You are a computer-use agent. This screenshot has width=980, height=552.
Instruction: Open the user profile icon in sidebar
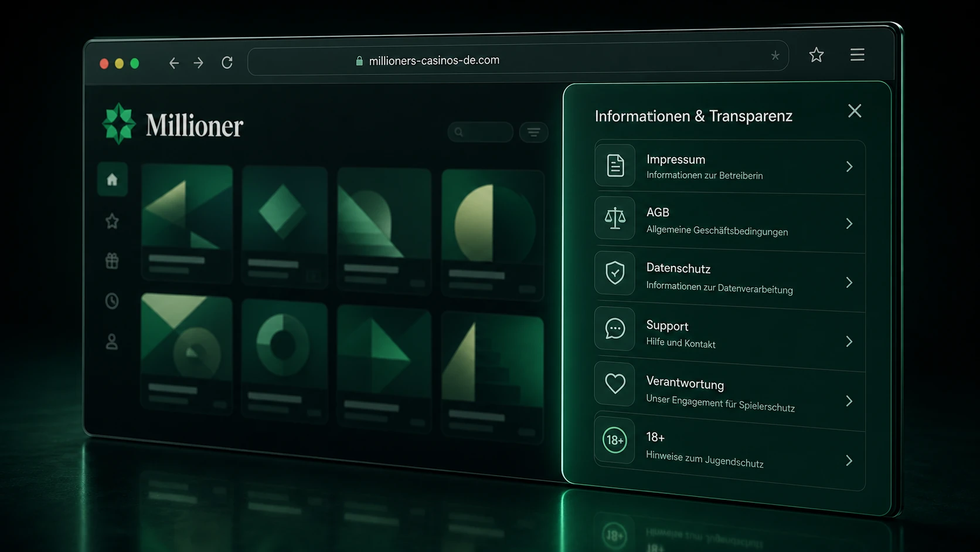[x=111, y=341]
